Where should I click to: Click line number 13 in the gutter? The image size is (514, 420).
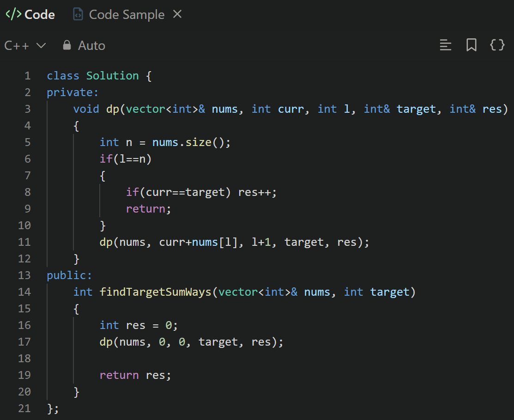[x=24, y=275]
